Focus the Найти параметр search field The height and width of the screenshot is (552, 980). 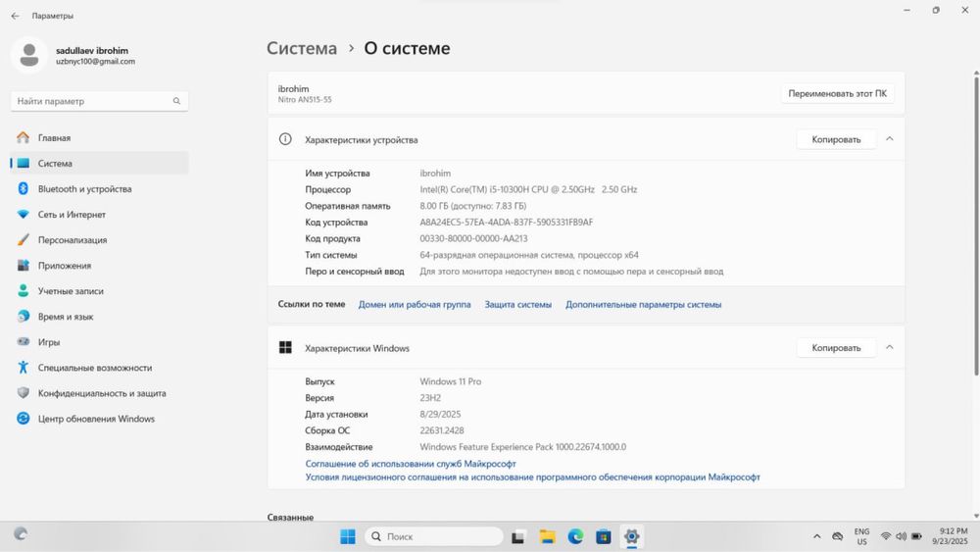tap(99, 101)
